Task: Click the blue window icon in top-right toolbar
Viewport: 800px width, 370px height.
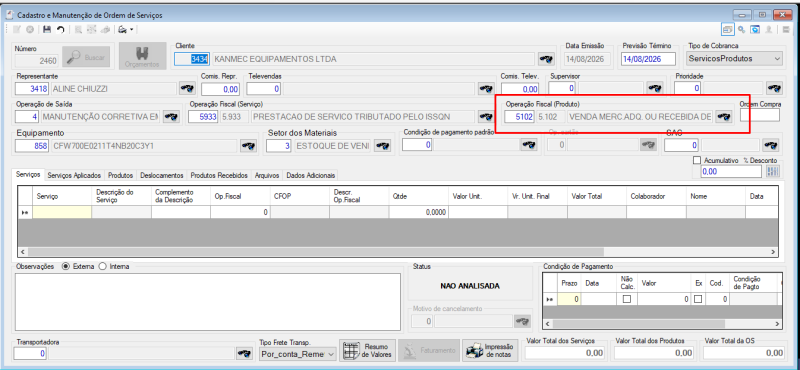Action: [755, 30]
